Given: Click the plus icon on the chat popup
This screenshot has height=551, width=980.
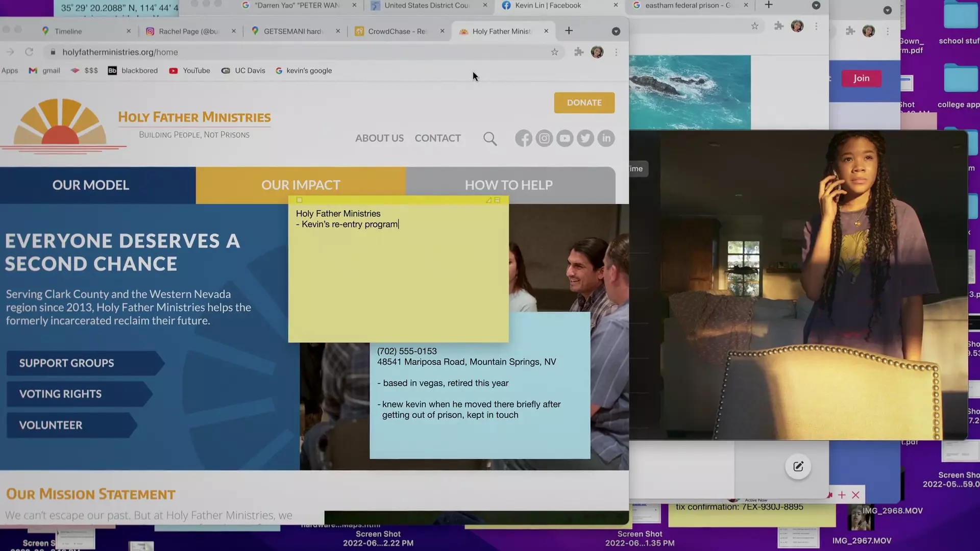Looking at the screenshot, I should 842,495.
